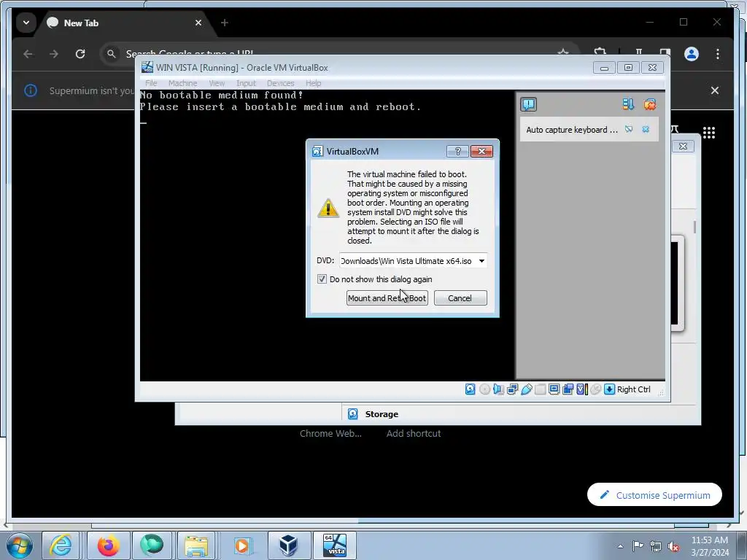Click the browser forward arrow

(54, 54)
